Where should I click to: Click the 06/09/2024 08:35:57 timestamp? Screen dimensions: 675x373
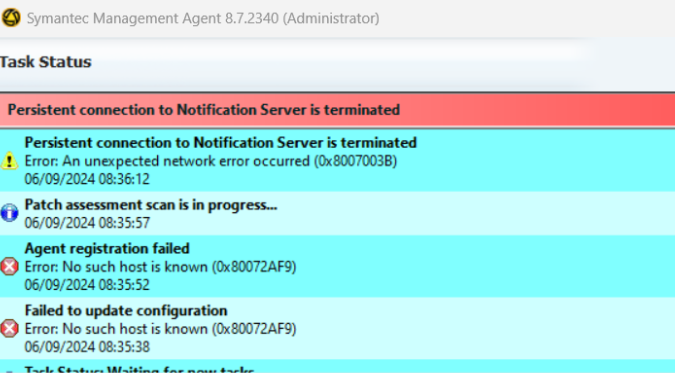[x=87, y=223]
